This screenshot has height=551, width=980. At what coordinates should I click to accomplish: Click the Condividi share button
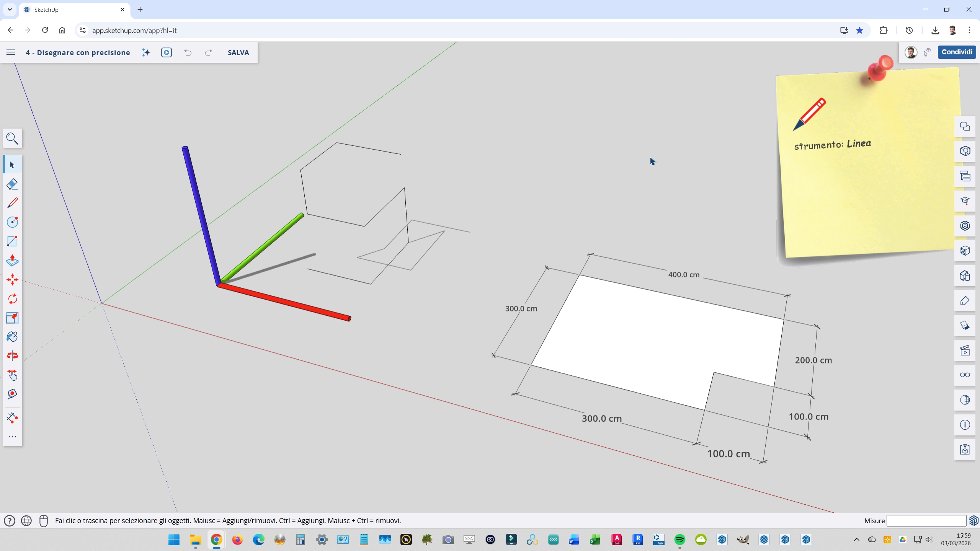[x=957, y=52]
